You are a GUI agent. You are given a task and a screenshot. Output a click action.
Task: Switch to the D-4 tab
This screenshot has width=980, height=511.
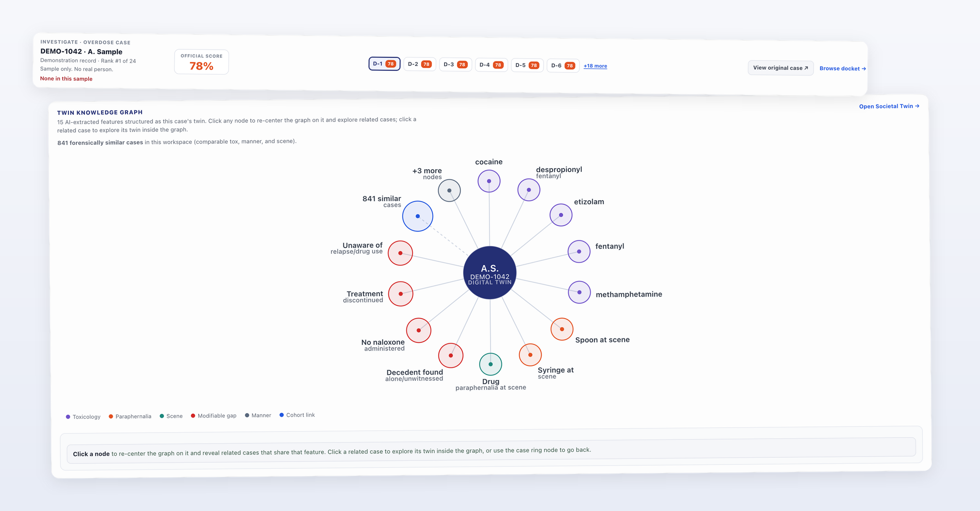point(492,65)
